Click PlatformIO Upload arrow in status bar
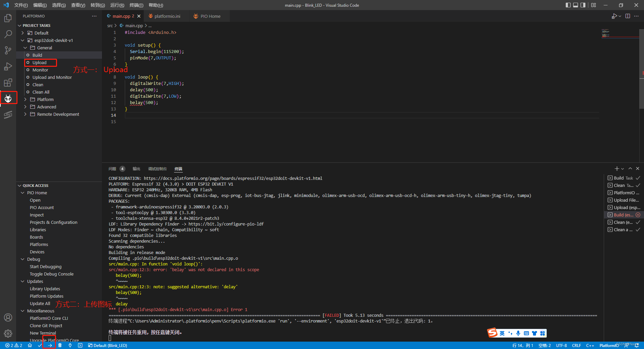Viewport: 644px width, 349px height. click(50, 345)
